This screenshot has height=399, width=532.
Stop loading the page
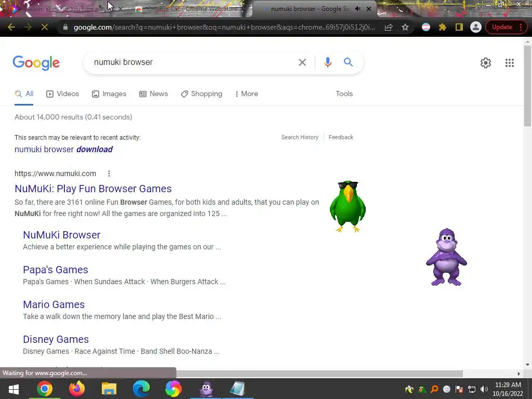(45, 27)
